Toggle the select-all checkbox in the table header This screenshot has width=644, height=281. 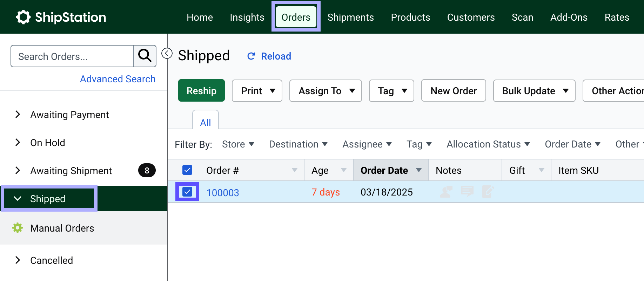pyautogui.click(x=187, y=170)
